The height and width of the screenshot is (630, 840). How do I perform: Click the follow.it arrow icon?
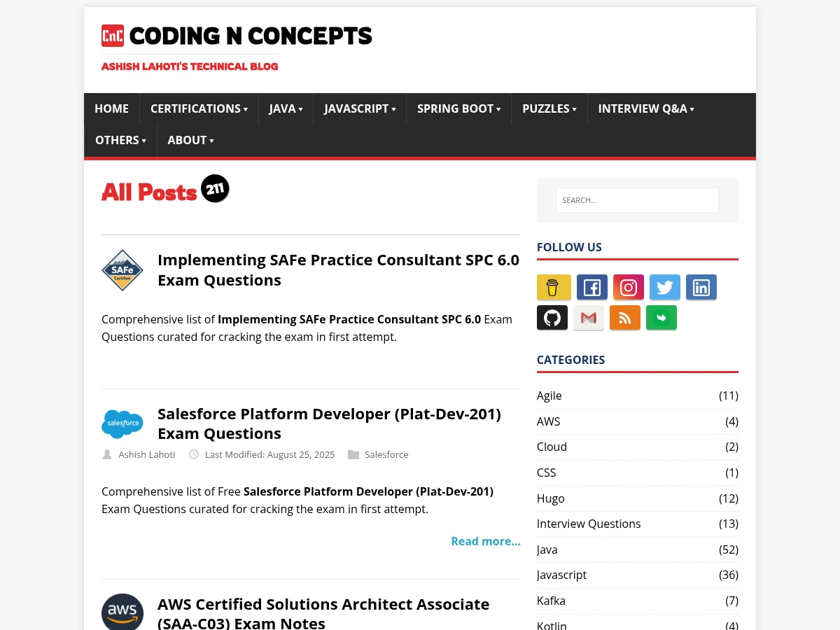point(661,317)
